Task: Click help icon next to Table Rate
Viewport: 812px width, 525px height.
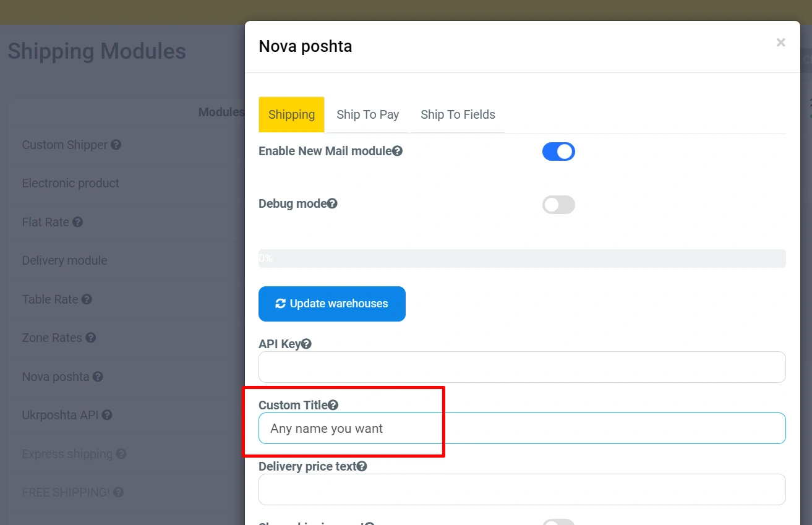Action: 87,299
